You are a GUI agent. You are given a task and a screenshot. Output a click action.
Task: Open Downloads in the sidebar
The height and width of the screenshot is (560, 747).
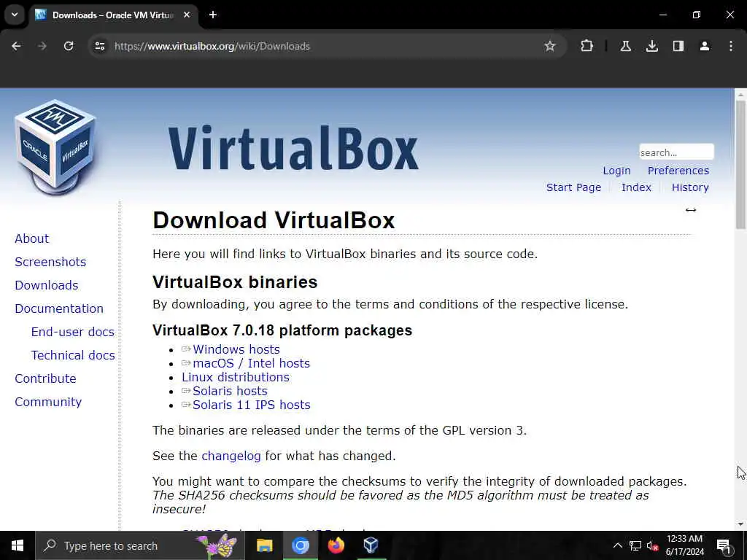[x=46, y=285]
